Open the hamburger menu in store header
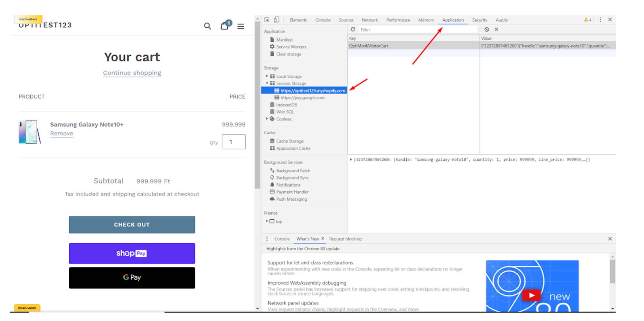The image size is (644, 321). click(241, 26)
